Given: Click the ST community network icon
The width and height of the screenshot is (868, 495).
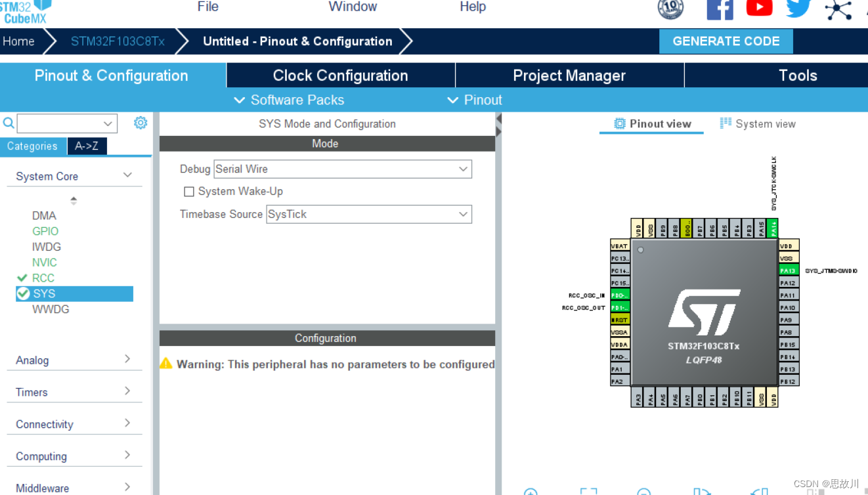Looking at the screenshot, I should [x=838, y=9].
